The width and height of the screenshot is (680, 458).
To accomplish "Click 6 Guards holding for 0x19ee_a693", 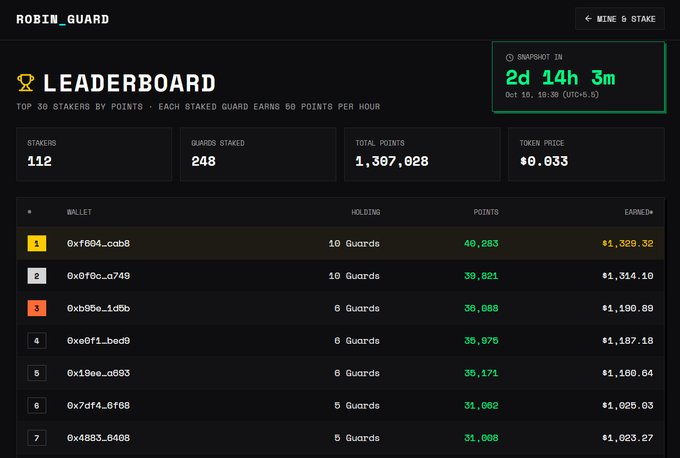I will (x=357, y=373).
